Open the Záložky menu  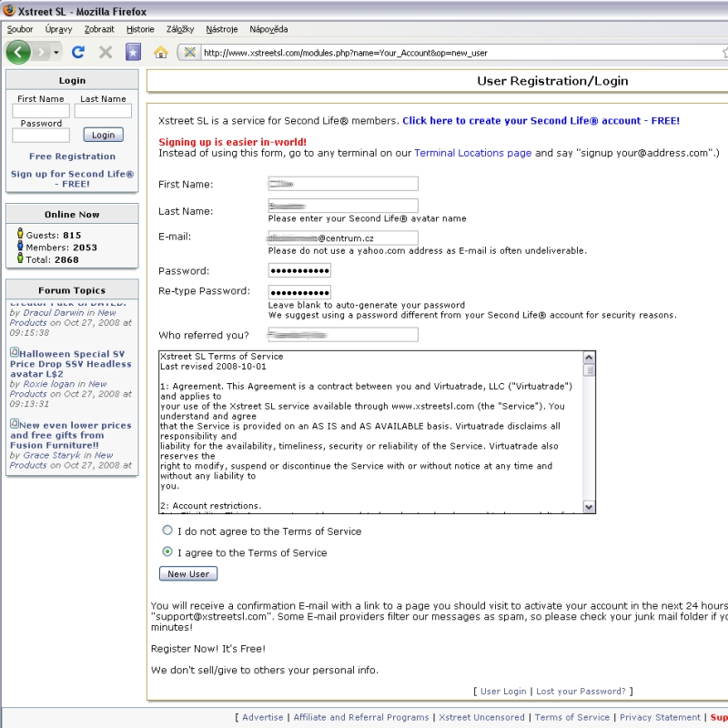click(180, 29)
